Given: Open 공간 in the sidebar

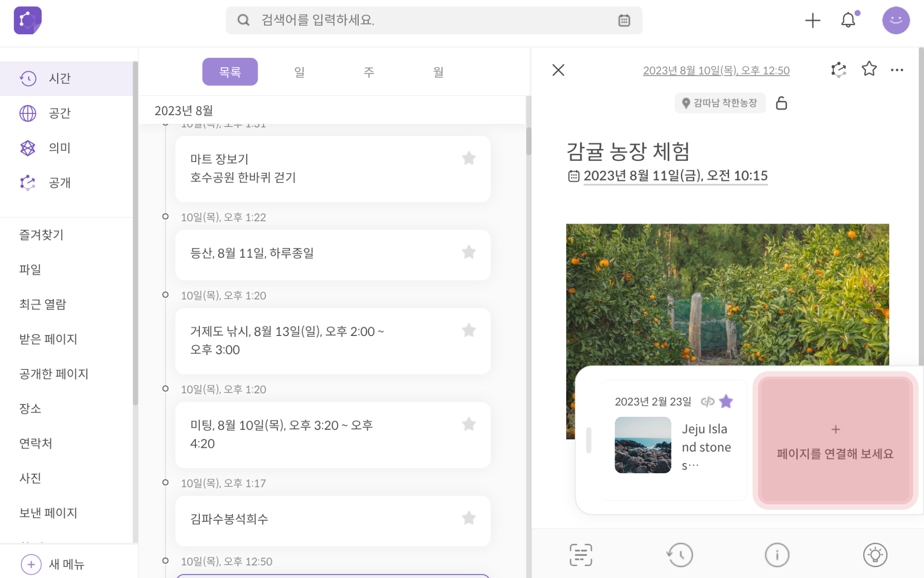Looking at the screenshot, I should pyautogui.click(x=66, y=113).
